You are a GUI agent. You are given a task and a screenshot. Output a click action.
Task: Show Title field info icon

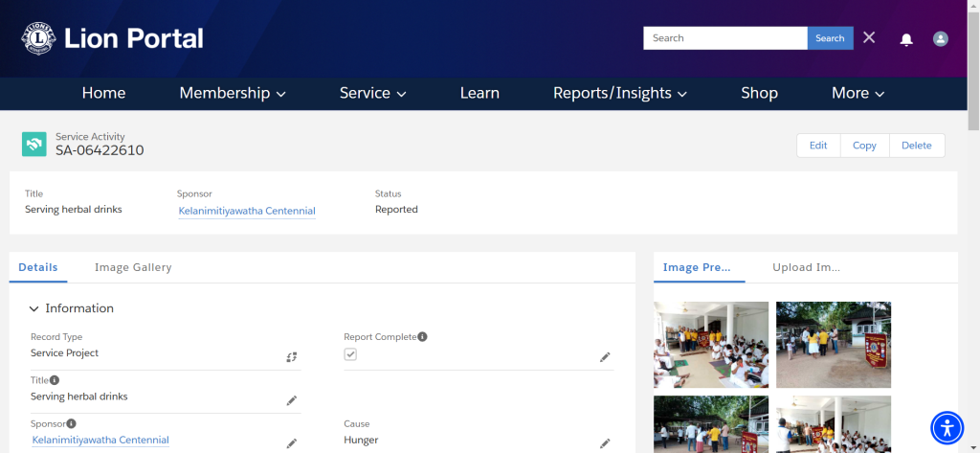(55, 380)
